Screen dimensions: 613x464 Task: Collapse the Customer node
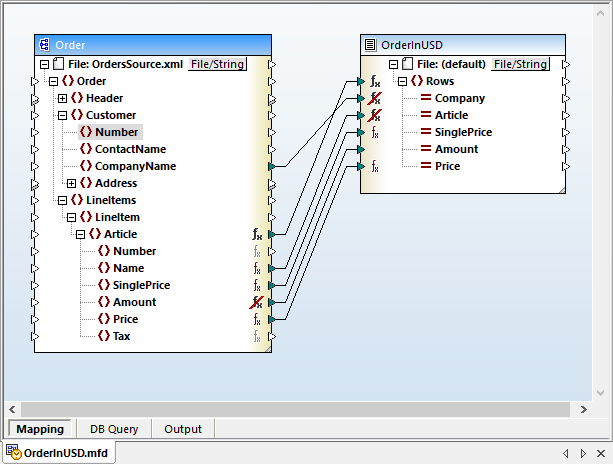pos(63,115)
